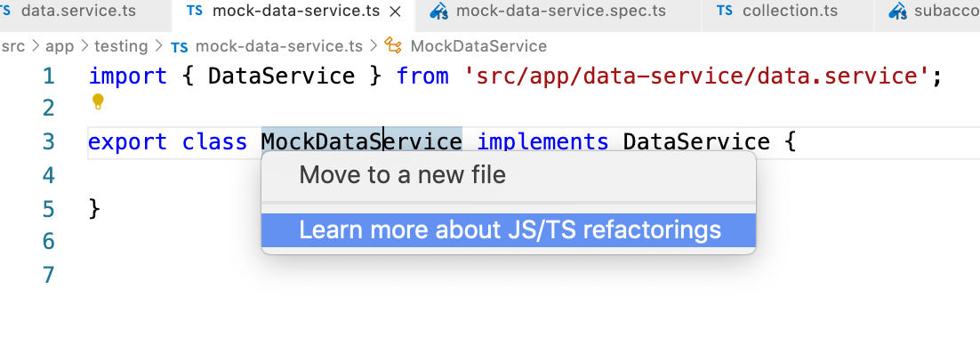Click the TS icon on mock-data-service.ts tab
This screenshot has height=345, width=980.
(x=195, y=11)
